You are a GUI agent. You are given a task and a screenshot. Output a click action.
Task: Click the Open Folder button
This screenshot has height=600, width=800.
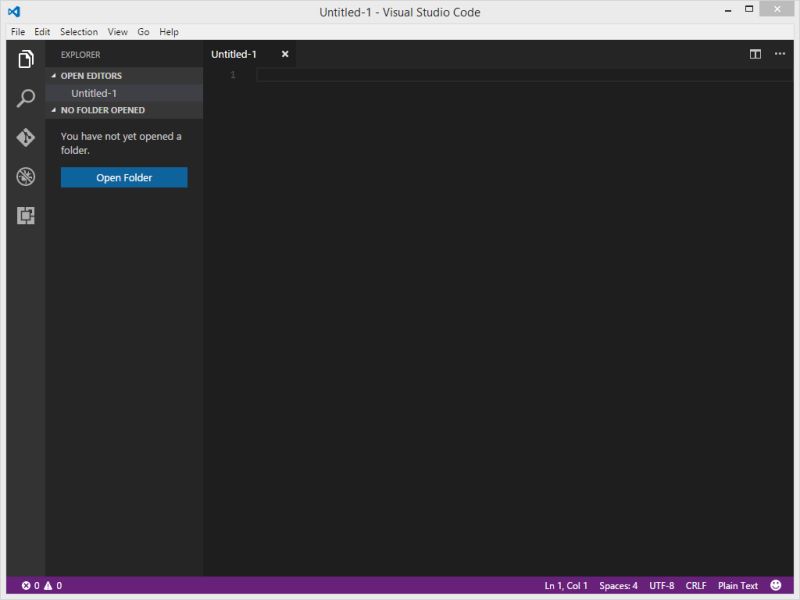pos(122,177)
